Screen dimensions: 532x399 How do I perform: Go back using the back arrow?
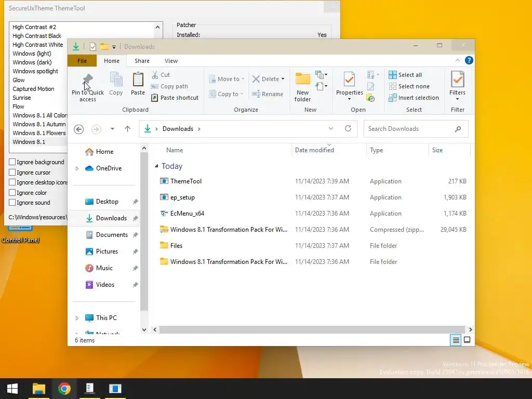click(x=79, y=129)
